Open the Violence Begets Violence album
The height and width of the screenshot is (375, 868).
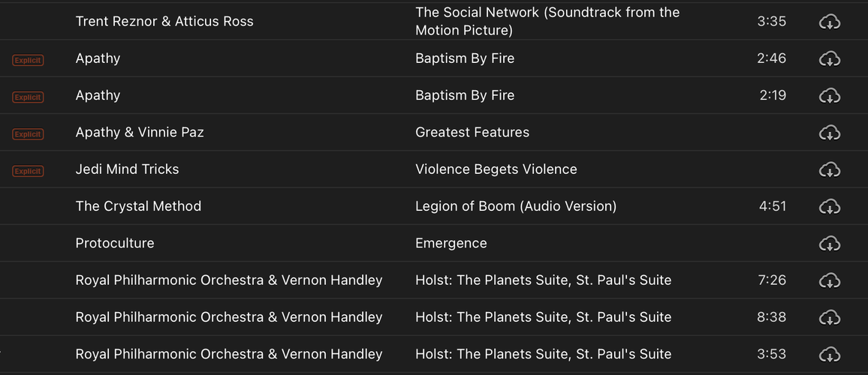click(x=496, y=169)
